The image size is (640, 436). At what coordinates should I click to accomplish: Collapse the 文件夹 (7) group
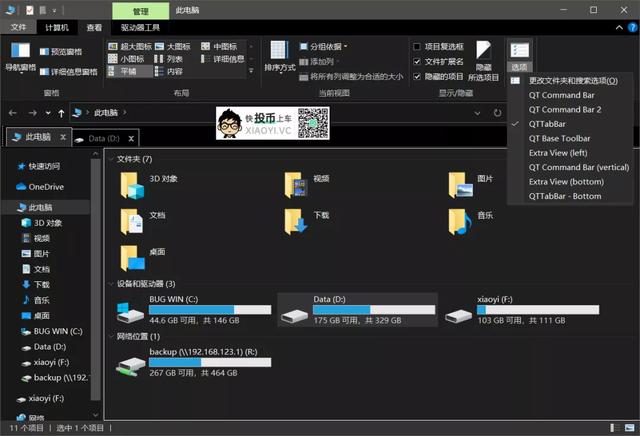(x=111, y=159)
